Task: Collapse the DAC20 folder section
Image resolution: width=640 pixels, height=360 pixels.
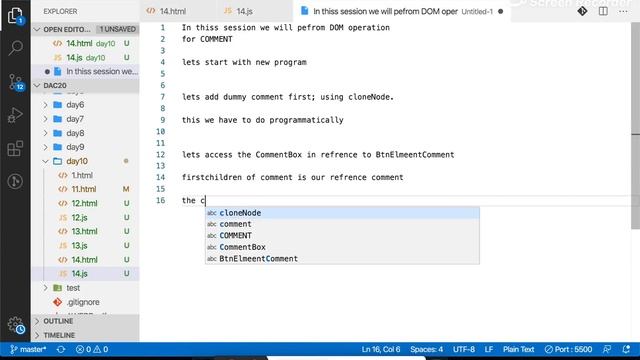Action: (38, 85)
